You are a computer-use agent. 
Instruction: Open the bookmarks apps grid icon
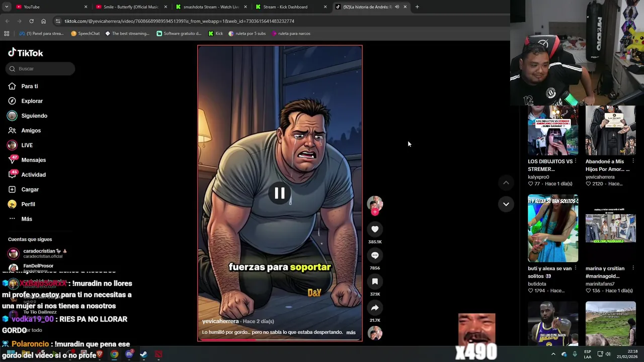pos(7,33)
